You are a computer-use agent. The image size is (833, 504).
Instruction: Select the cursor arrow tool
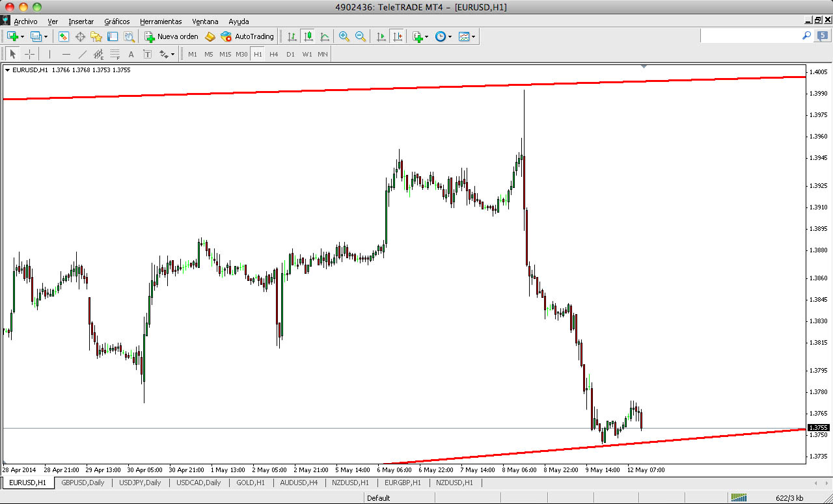(13, 54)
